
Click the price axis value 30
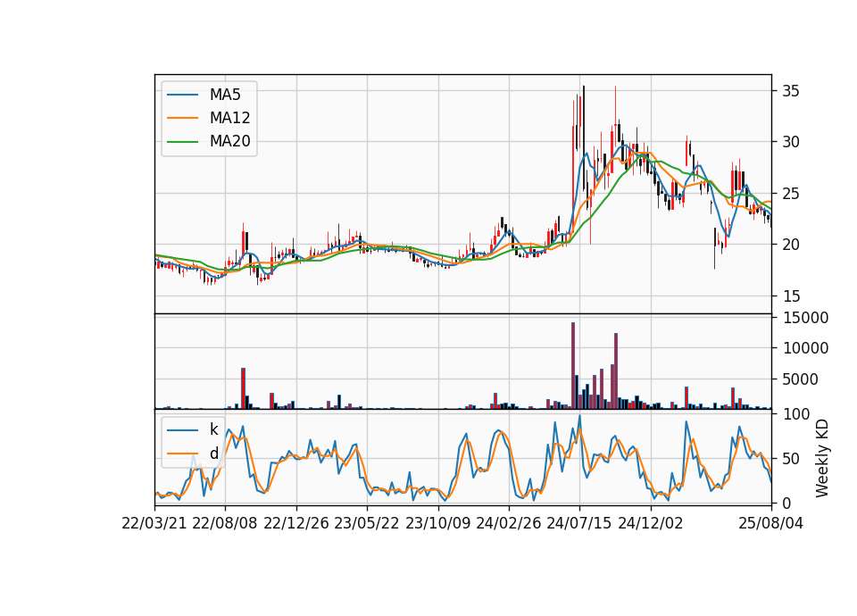tap(790, 142)
